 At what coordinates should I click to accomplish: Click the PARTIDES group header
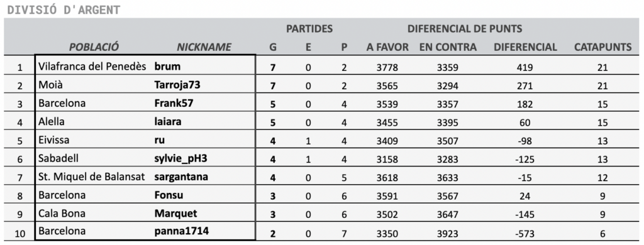coord(309,29)
